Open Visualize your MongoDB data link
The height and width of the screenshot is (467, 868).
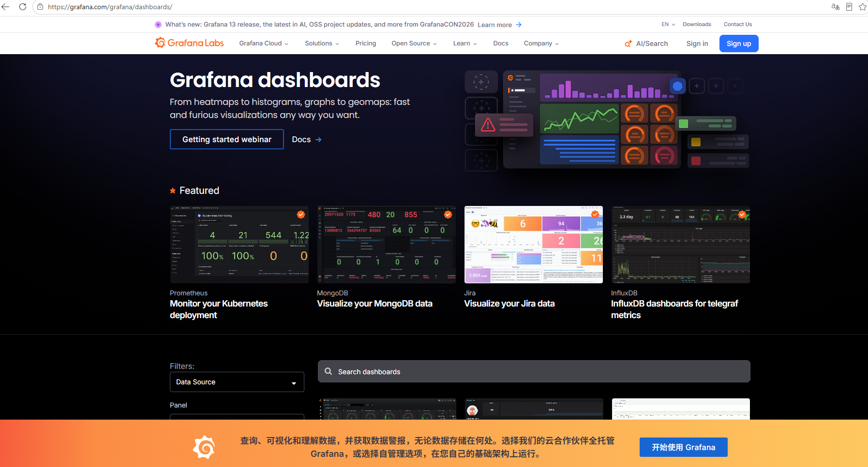pos(374,304)
